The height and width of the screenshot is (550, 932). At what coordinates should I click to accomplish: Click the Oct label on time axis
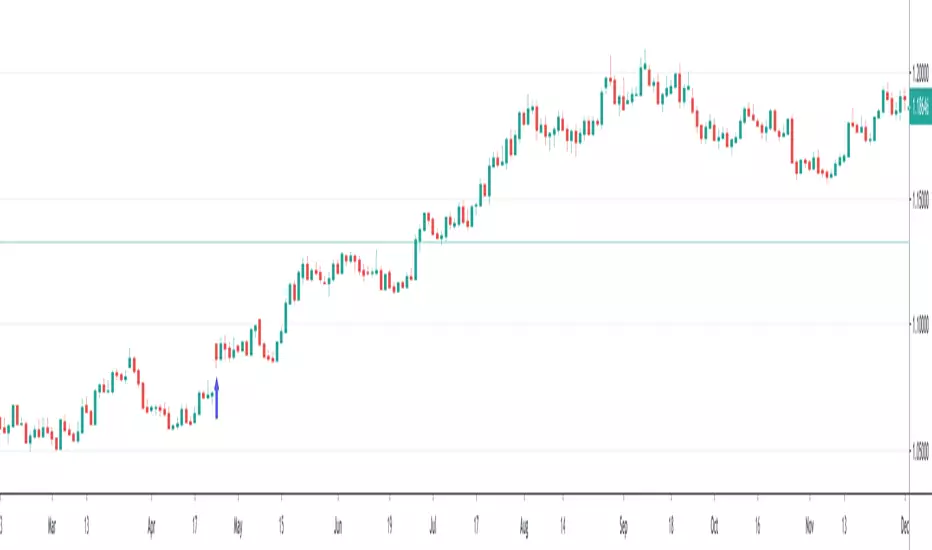[714, 522]
